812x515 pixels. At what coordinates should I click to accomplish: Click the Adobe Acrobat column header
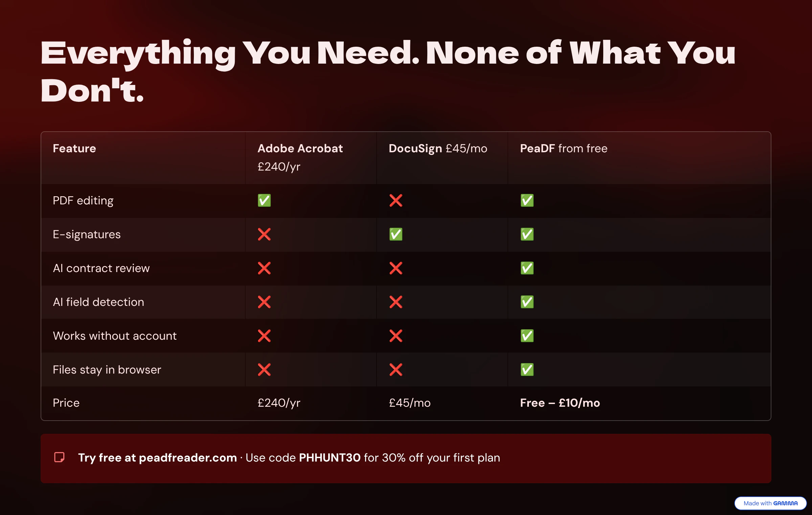pos(300,157)
